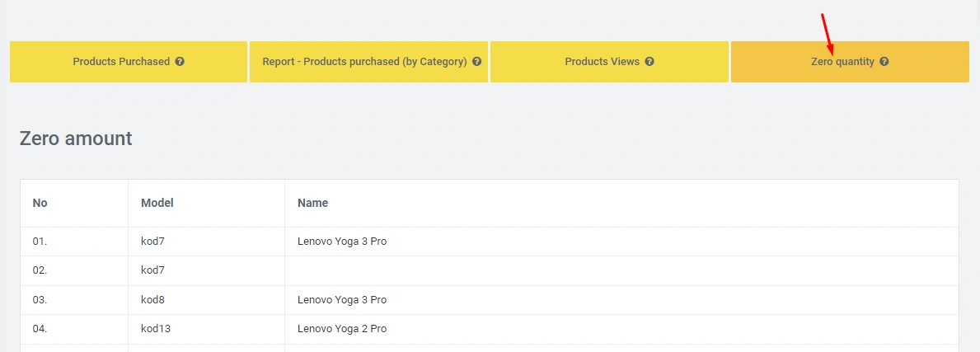Select row number 01. in the table
980x352 pixels.
coord(40,242)
